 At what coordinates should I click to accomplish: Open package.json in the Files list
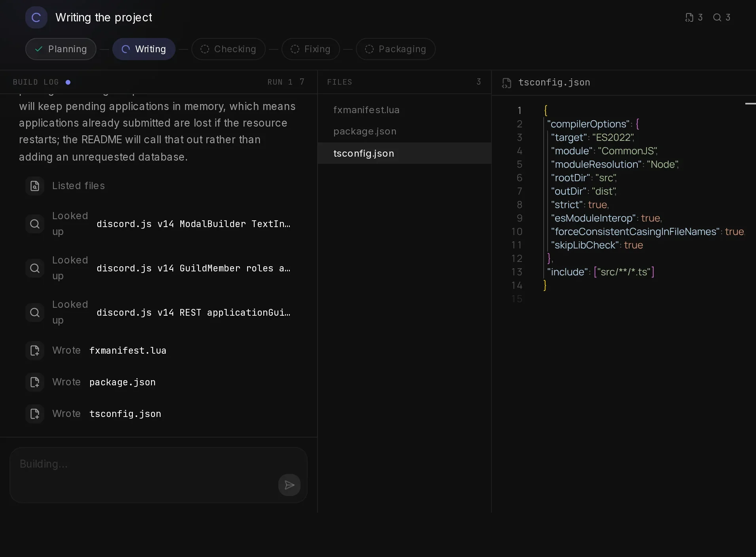point(404,131)
